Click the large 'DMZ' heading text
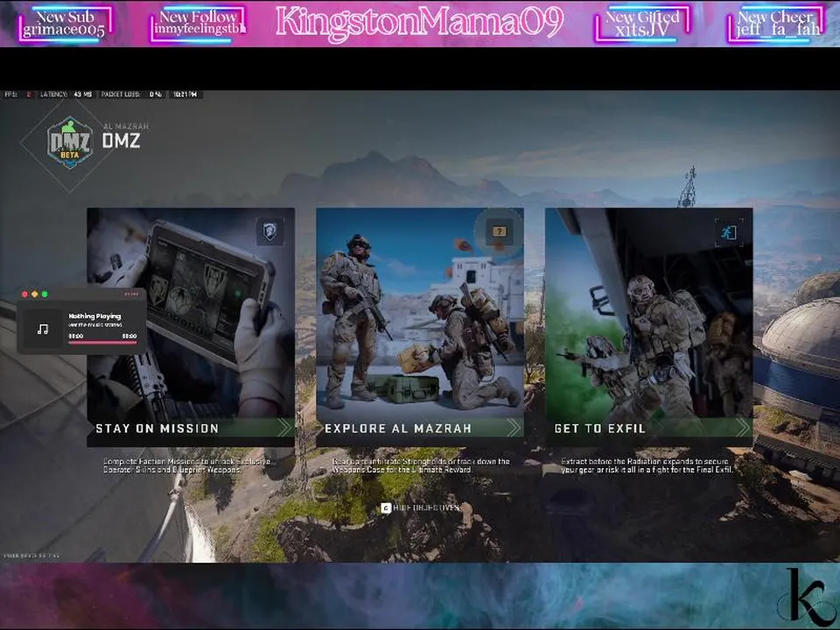 click(x=121, y=141)
